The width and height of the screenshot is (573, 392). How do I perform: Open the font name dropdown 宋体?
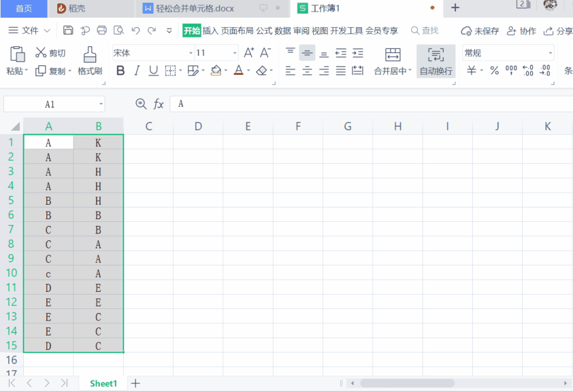[191, 53]
